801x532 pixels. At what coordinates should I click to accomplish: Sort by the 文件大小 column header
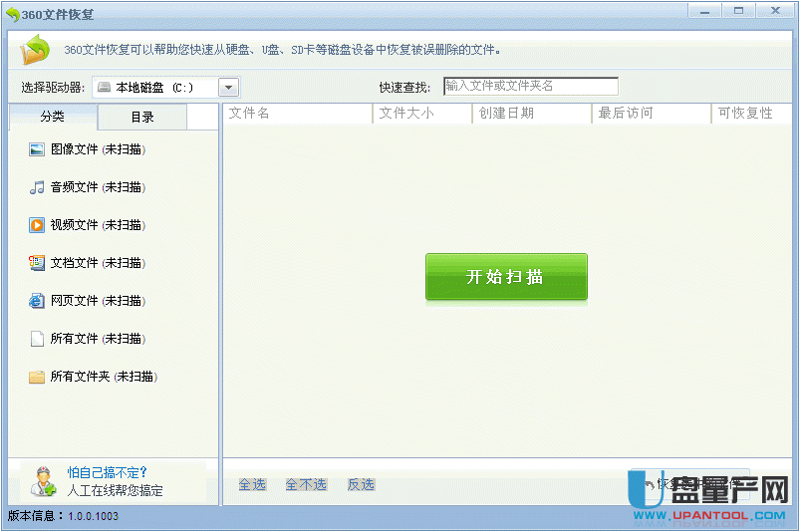(423, 113)
